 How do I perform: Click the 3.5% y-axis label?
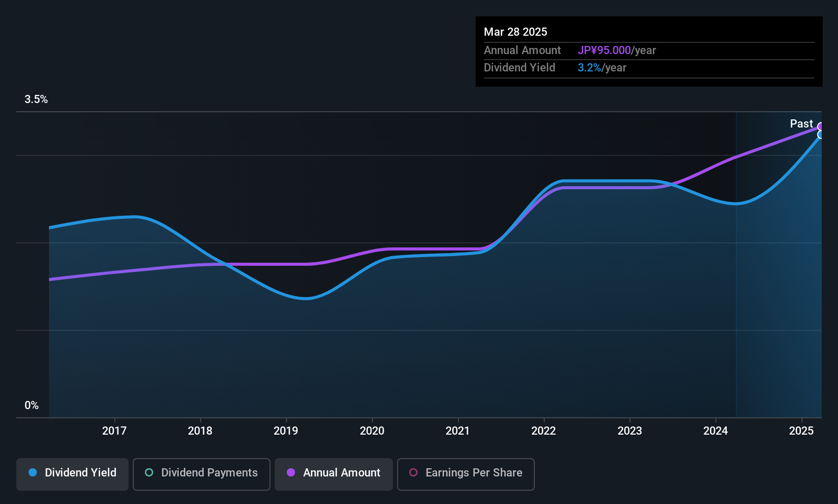(36, 99)
